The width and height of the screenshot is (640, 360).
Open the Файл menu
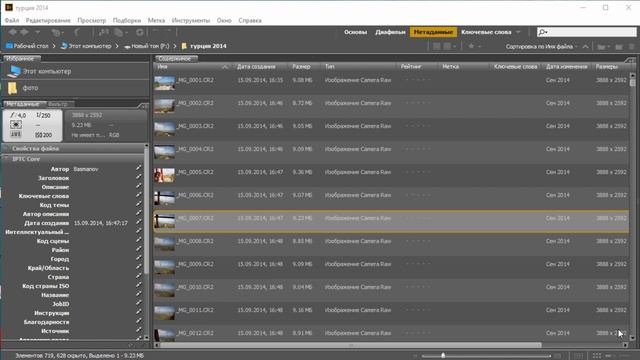(x=12, y=20)
